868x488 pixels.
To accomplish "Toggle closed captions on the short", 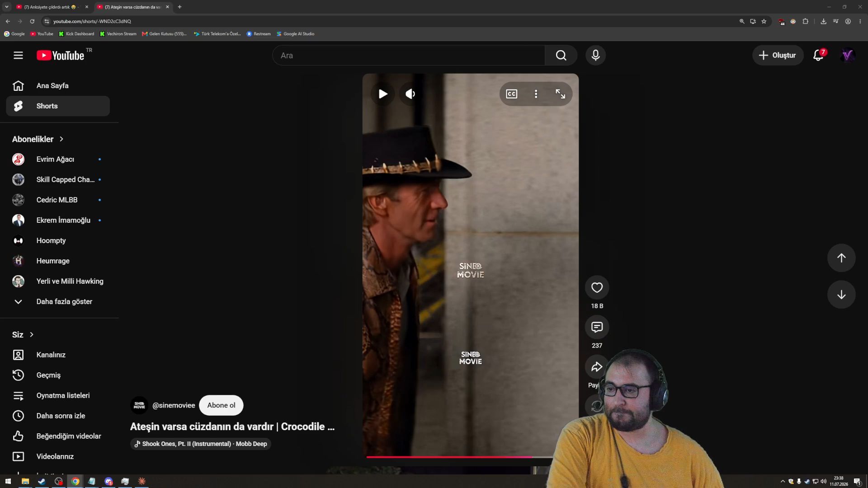I will coord(512,94).
